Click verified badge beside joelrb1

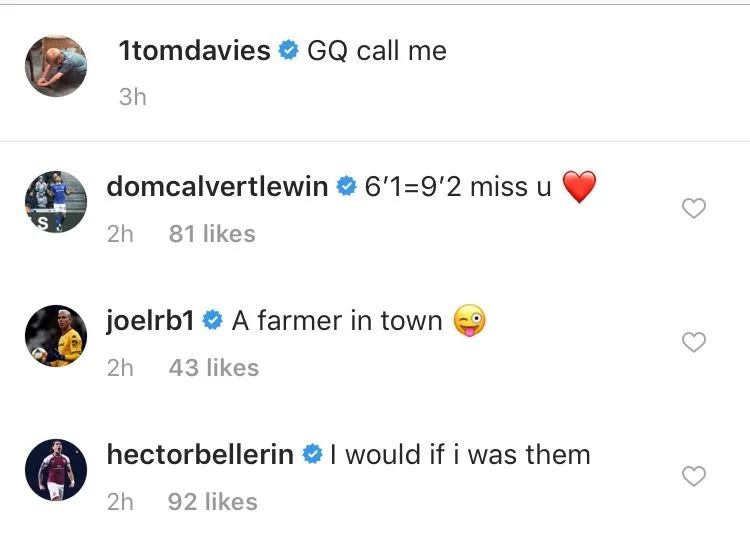212,321
